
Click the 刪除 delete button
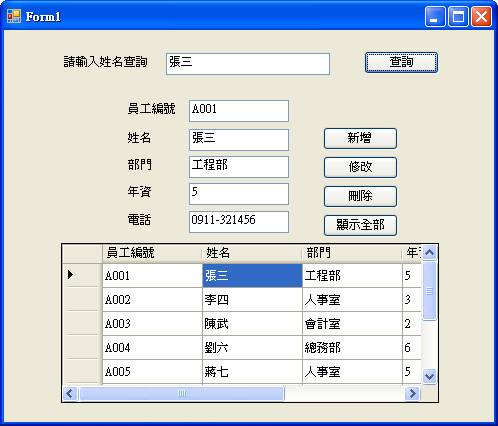pos(360,196)
